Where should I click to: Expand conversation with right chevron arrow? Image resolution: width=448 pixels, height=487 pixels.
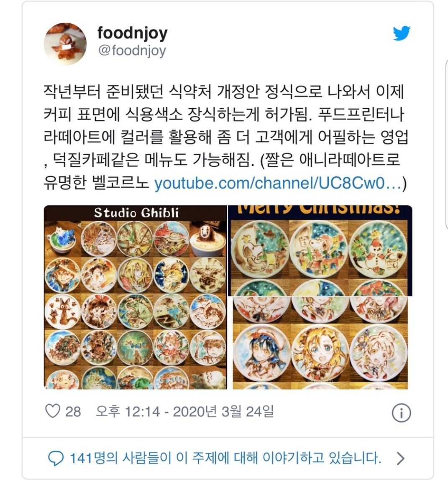pos(401,459)
